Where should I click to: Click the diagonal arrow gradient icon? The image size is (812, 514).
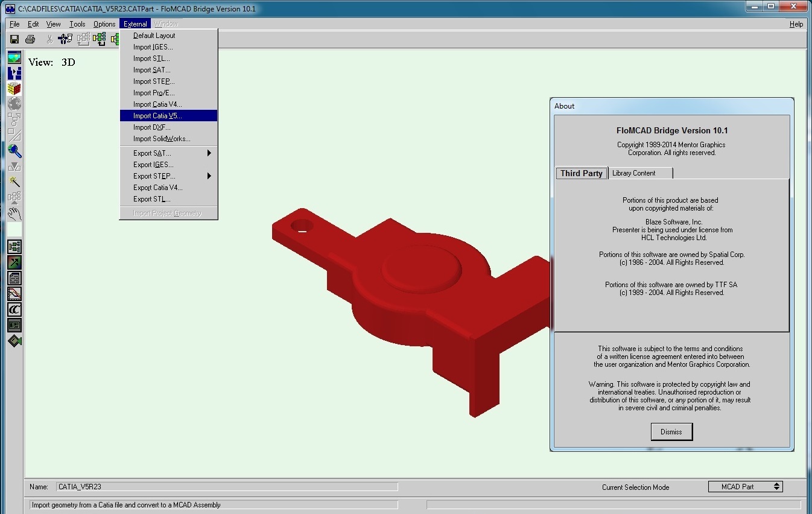coord(14,262)
